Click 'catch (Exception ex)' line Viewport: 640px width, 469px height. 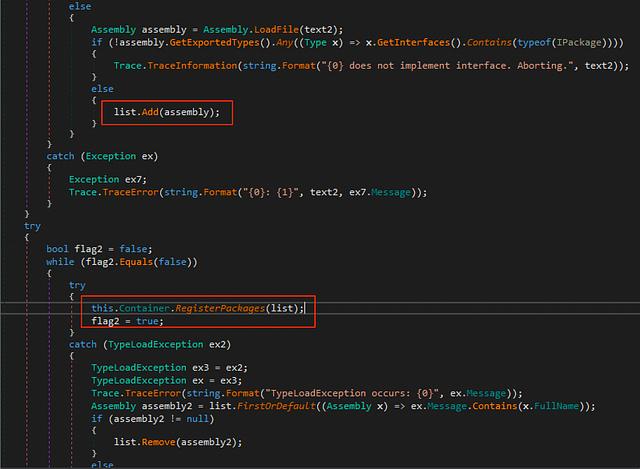(x=102, y=156)
